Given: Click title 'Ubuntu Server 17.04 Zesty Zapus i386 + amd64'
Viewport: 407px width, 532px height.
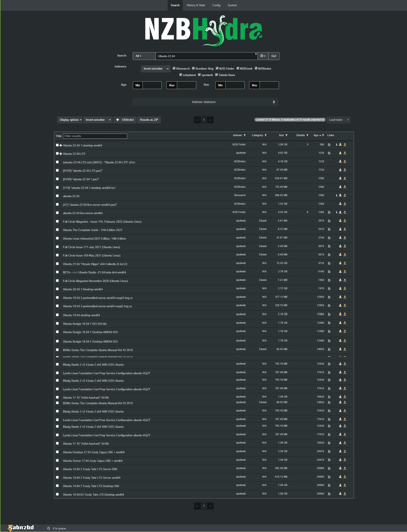Looking at the screenshot, I should (x=93, y=461).
